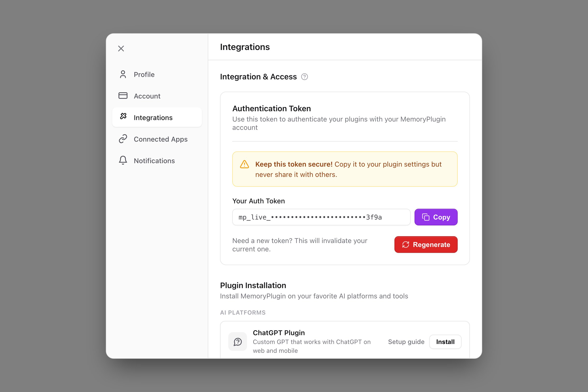
Task: Click the "Integration & Access" heading
Action: coord(258,77)
